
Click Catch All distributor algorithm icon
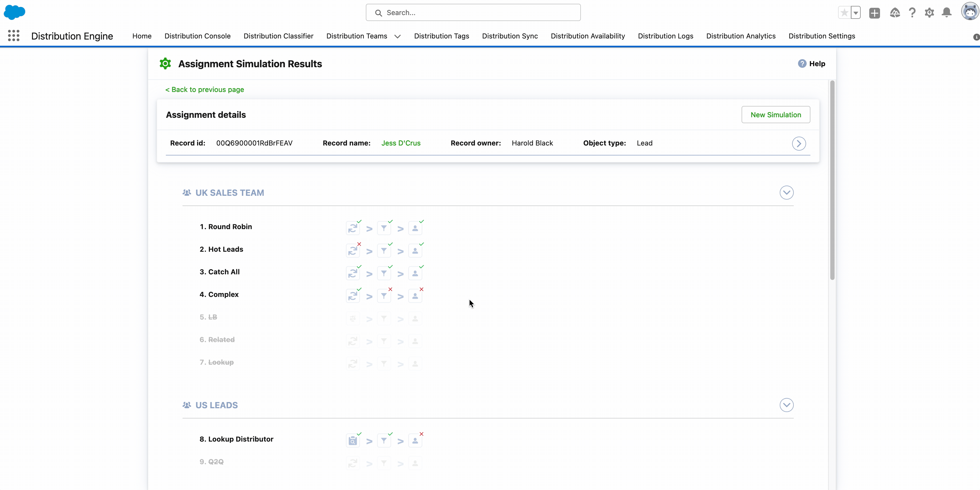tap(353, 273)
